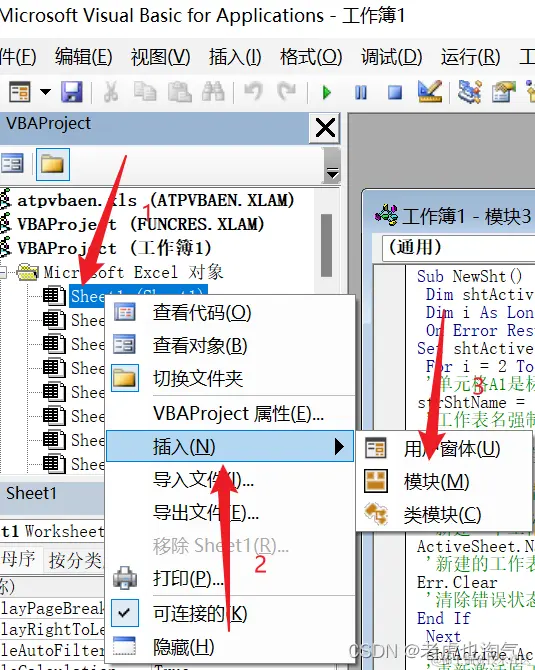Viewport: 535px width, 670px height.
Task: Open the 格式(O) menu
Action: click(311, 57)
